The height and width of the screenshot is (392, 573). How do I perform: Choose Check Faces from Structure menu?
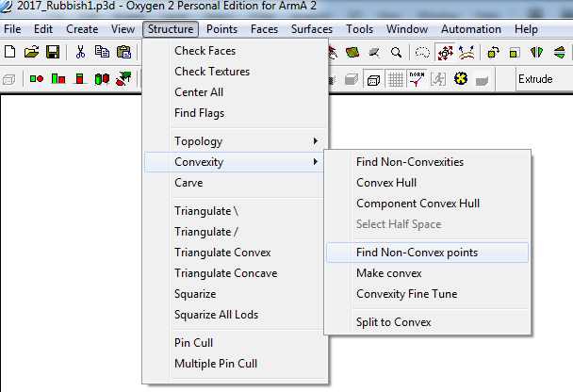point(234,51)
